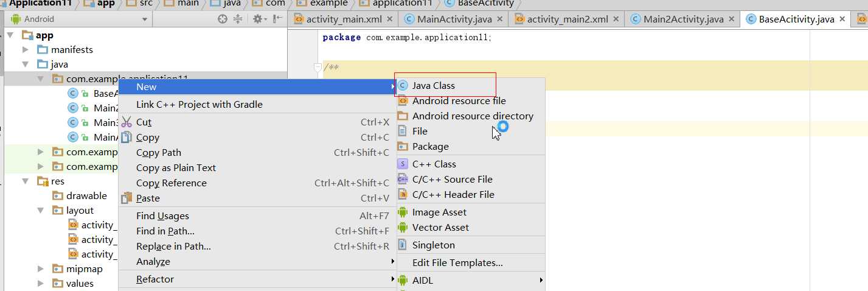Viewport: 868px width, 291px height.
Task: Open the project panel gear settings
Action: coord(260,19)
